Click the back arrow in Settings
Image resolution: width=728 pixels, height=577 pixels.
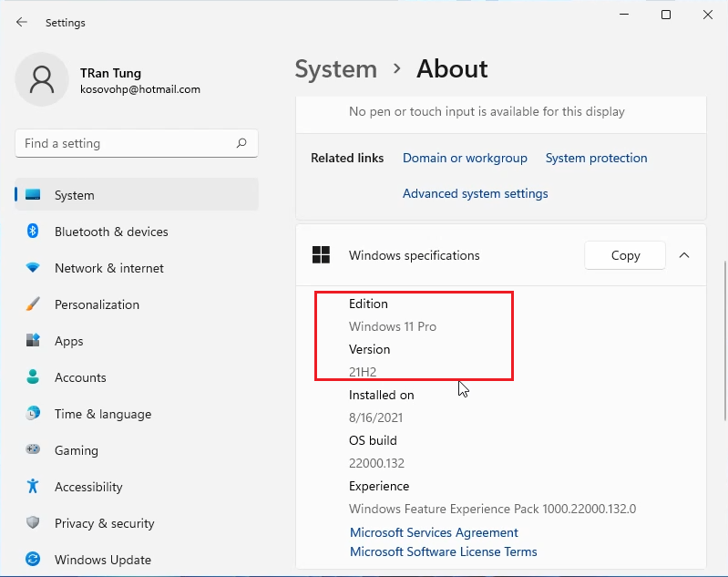point(21,22)
